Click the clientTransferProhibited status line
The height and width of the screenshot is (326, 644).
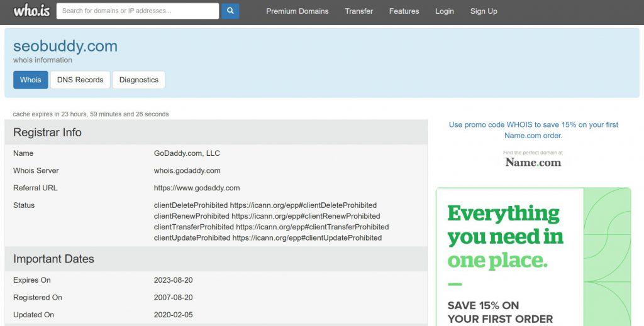pos(272,227)
